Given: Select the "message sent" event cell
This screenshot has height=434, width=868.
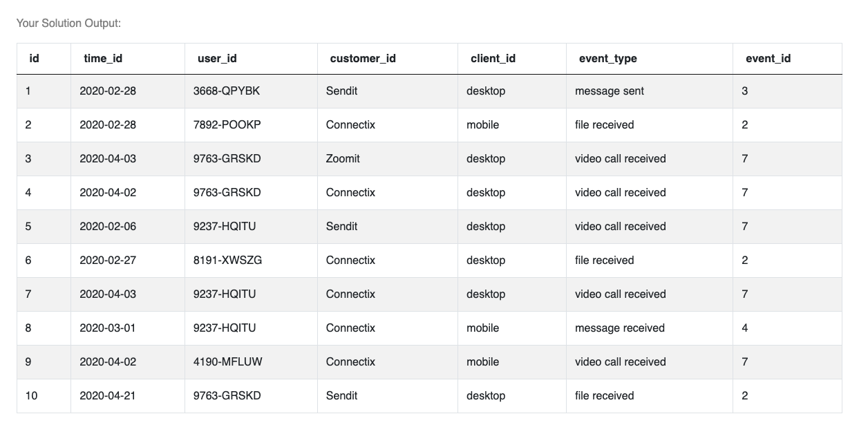Looking at the screenshot, I should [609, 91].
